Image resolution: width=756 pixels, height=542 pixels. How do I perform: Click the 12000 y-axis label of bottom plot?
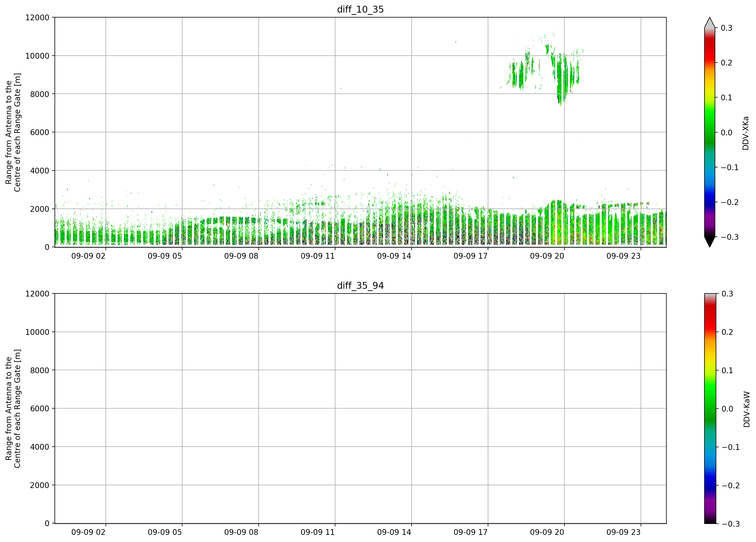click(x=37, y=294)
